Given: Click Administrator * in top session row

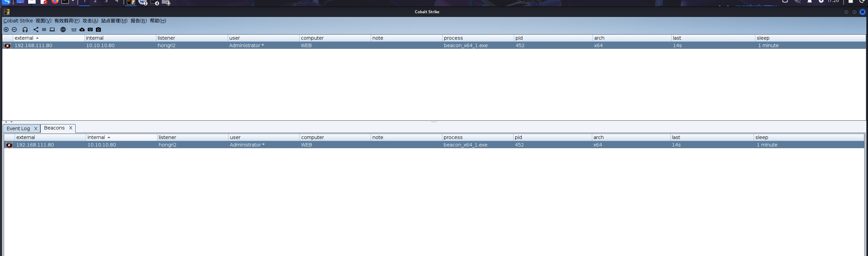Looking at the screenshot, I should coord(247,45).
